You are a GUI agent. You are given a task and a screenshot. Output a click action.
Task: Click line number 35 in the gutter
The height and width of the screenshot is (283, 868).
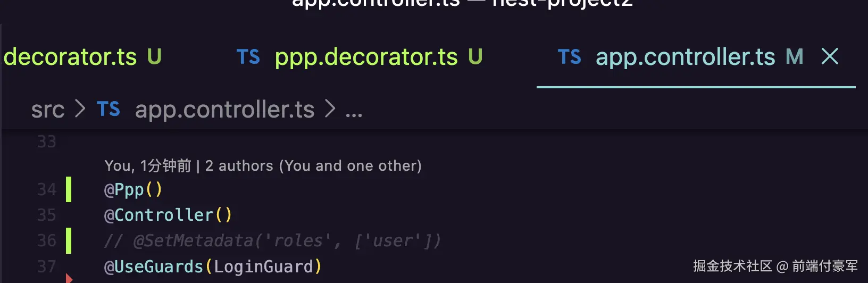[x=47, y=215]
